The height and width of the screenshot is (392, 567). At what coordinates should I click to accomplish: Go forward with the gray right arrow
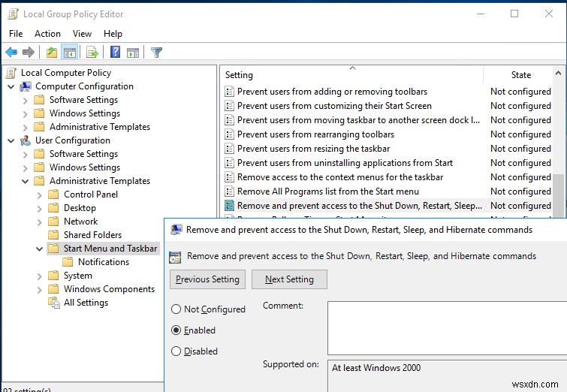click(29, 53)
